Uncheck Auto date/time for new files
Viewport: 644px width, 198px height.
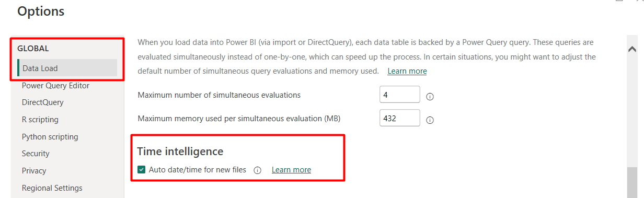142,170
